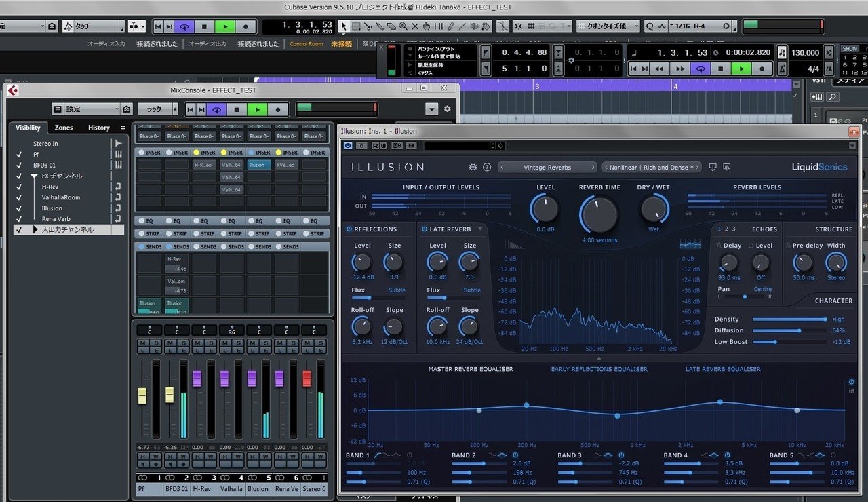Click the Illusion insert slot in MixConsole
Viewport: 868px width, 502px height.
[x=259, y=165]
